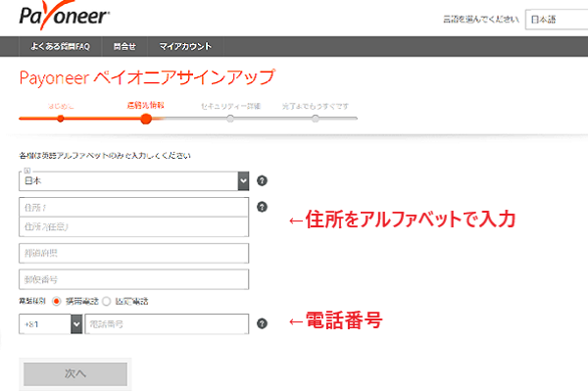Open the language selector showing 日本語

pos(557,20)
